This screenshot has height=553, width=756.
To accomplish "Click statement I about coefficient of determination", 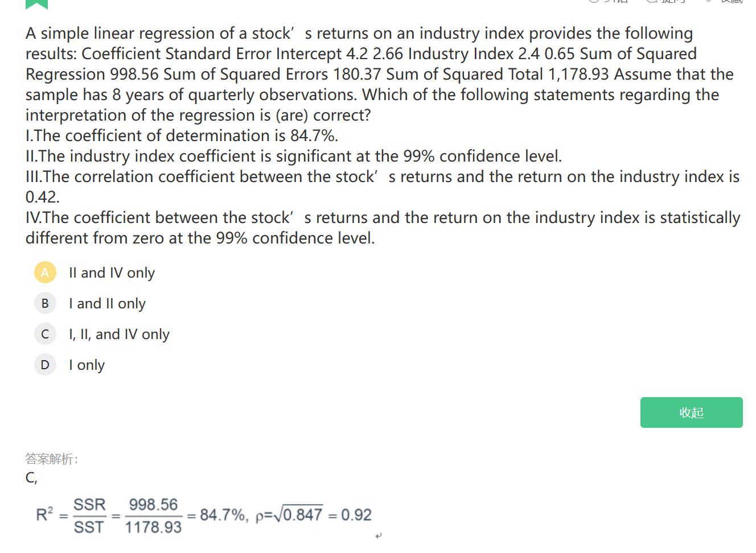I will click(182, 136).
